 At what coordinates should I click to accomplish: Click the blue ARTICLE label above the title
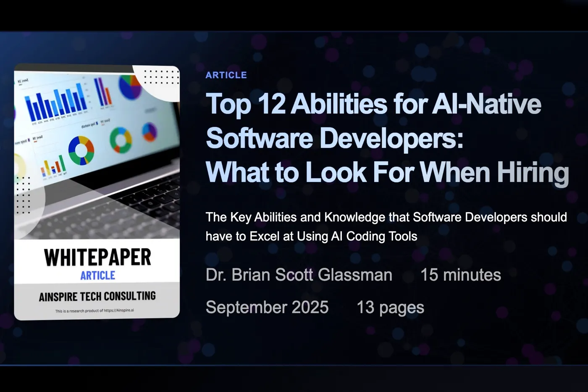226,75
